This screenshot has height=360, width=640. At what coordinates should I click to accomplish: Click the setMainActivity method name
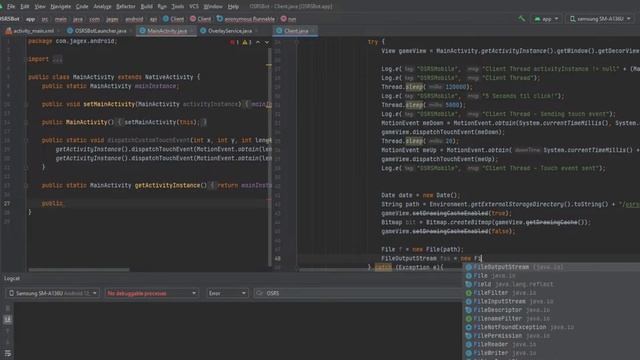click(109, 104)
